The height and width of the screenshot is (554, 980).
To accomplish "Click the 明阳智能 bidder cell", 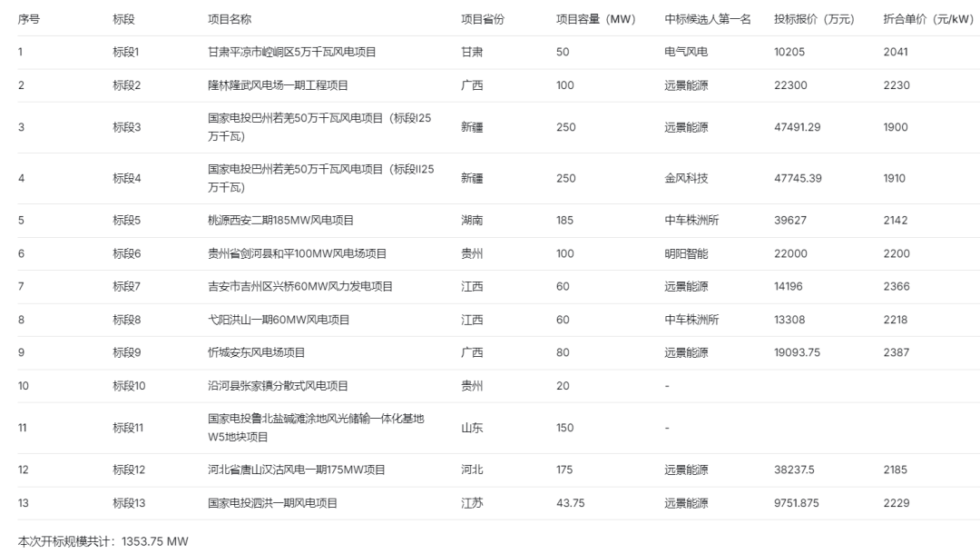I will click(686, 253).
